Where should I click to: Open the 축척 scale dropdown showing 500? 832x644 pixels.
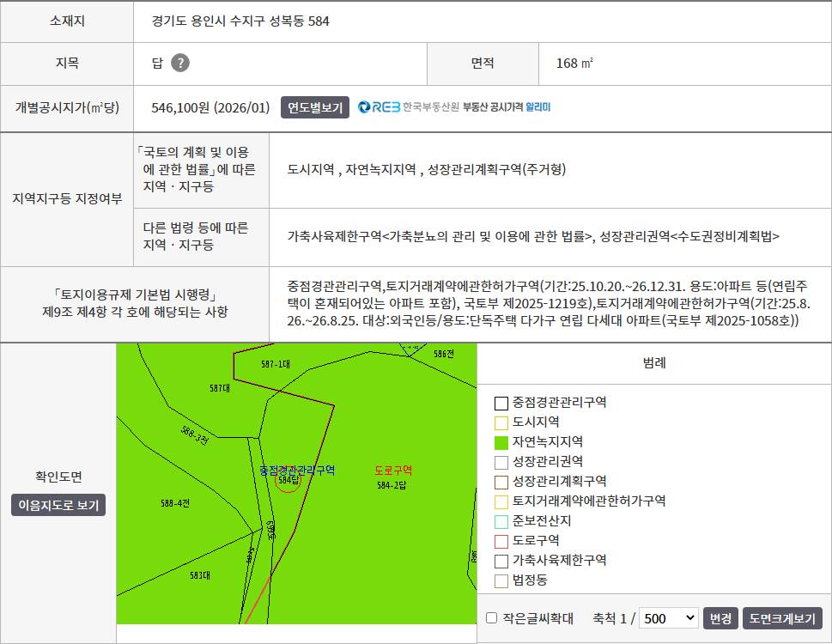[x=668, y=618]
